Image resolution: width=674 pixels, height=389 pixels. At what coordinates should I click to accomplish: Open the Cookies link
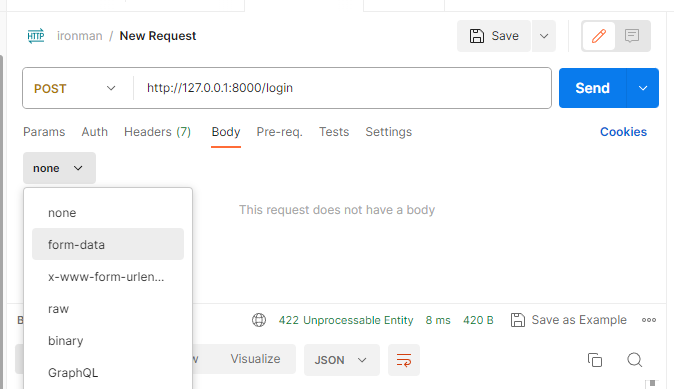(623, 132)
